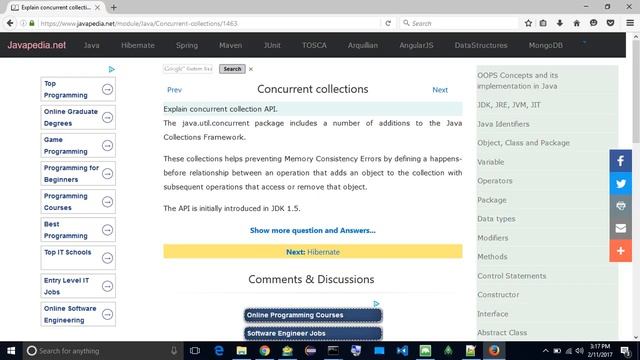The height and width of the screenshot is (360, 640).
Task: Open the Maven navbar item
Action: [231, 45]
